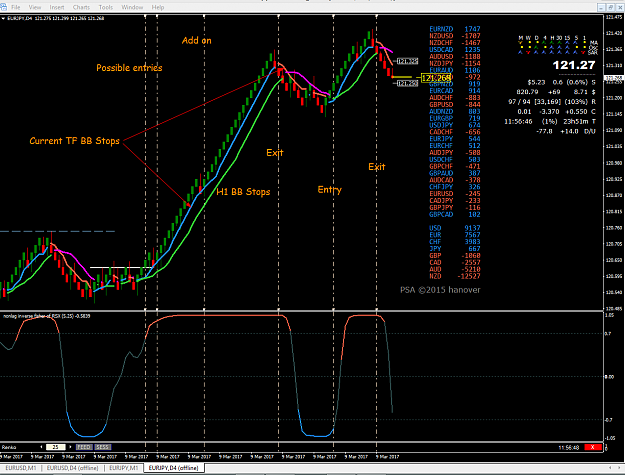Image resolution: width=625 pixels, height=475 pixels.
Task: Open the Window menu
Action: point(132,7)
